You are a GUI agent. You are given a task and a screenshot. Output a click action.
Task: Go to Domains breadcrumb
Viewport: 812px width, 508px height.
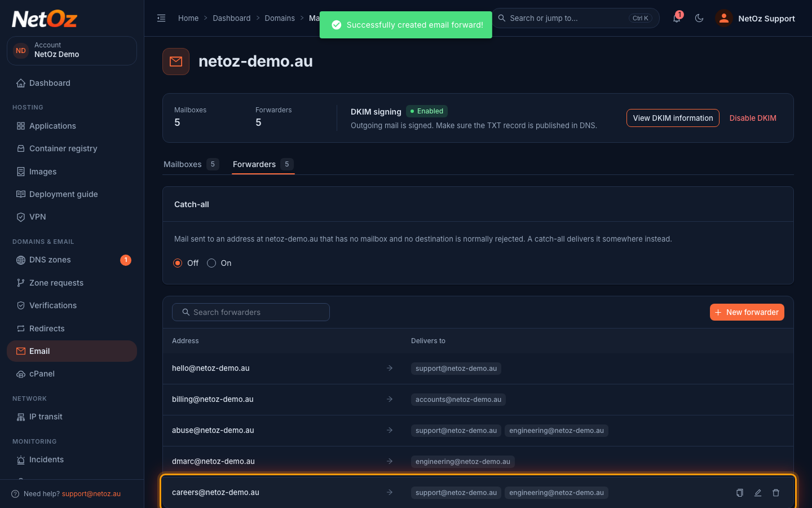pos(280,18)
